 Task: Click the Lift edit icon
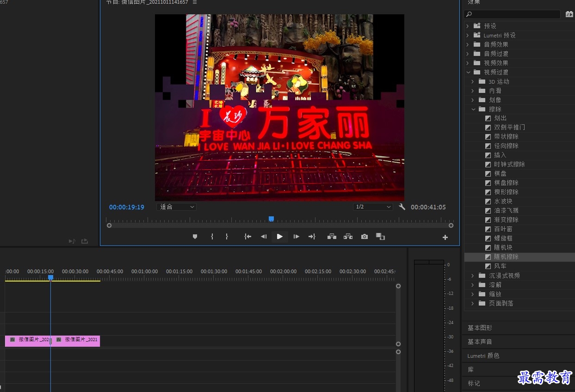332,237
